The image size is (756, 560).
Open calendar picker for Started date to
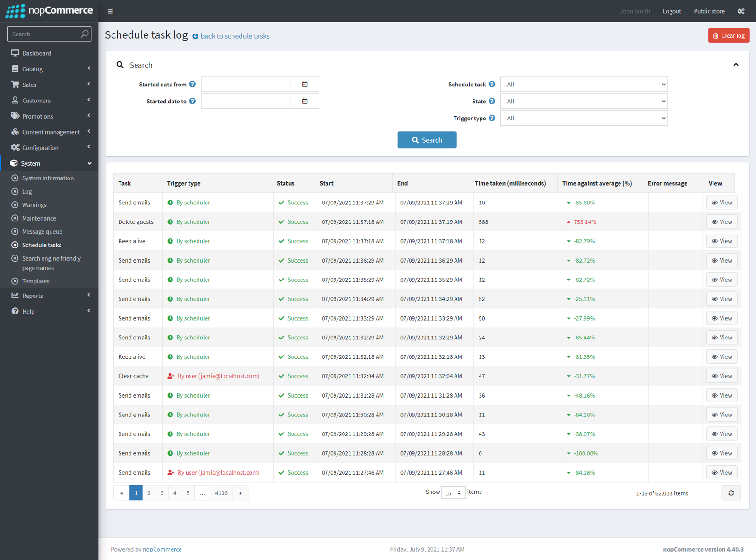pos(305,102)
